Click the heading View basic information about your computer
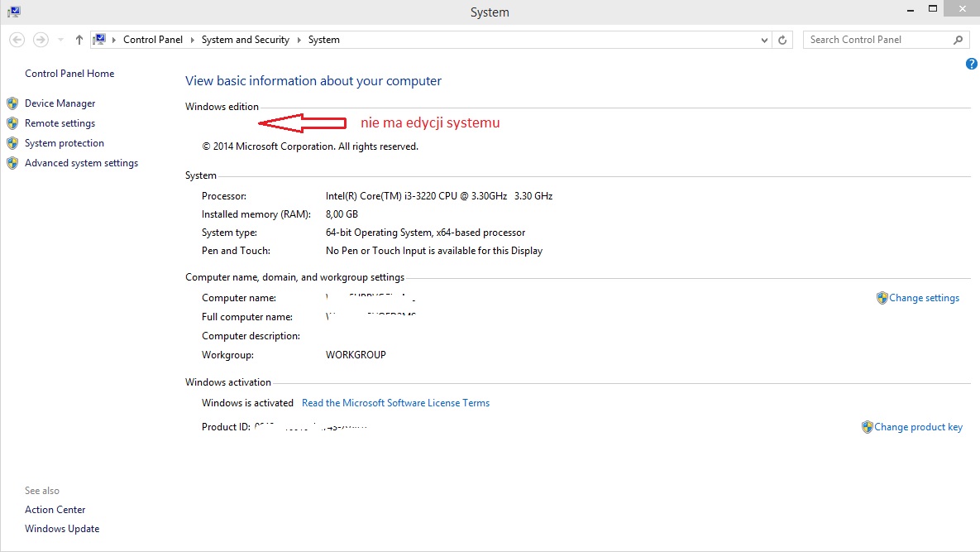 (x=313, y=80)
